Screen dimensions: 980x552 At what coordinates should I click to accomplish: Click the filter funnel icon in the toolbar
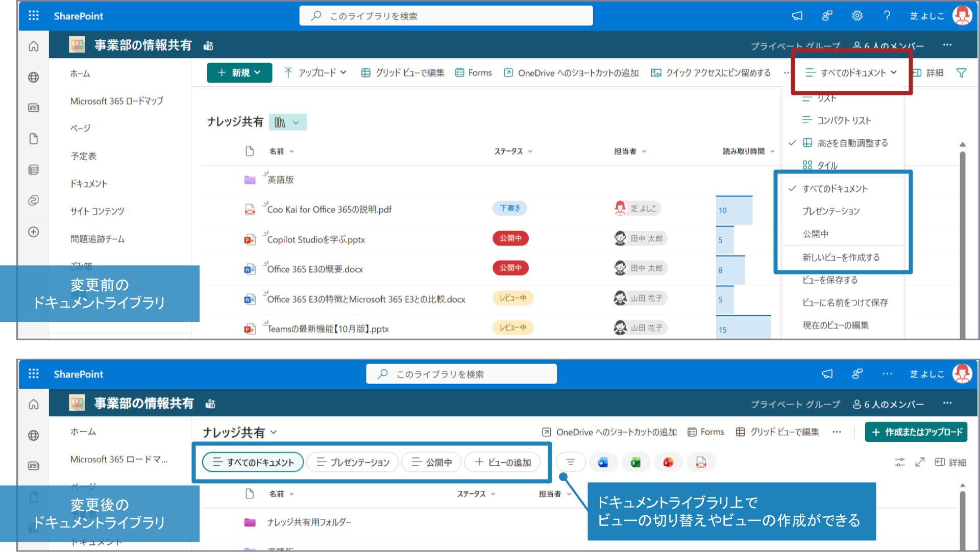point(961,73)
